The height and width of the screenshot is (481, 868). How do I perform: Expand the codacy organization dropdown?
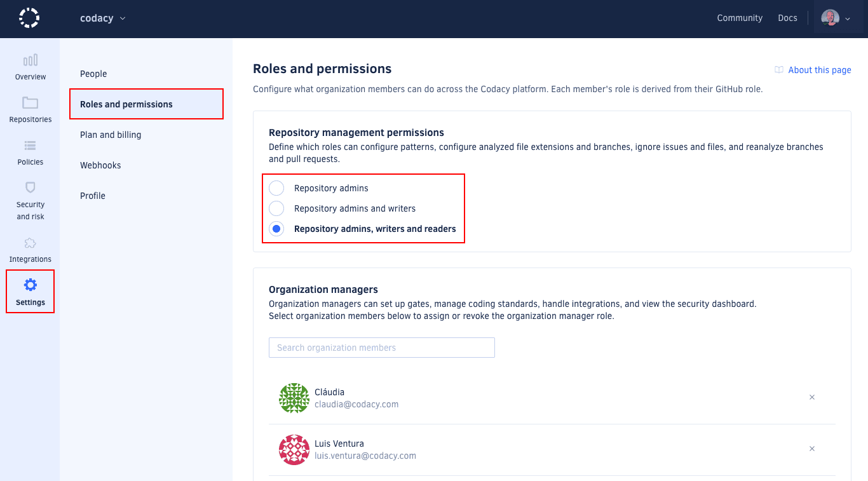pyautogui.click(x=102, y=18)
